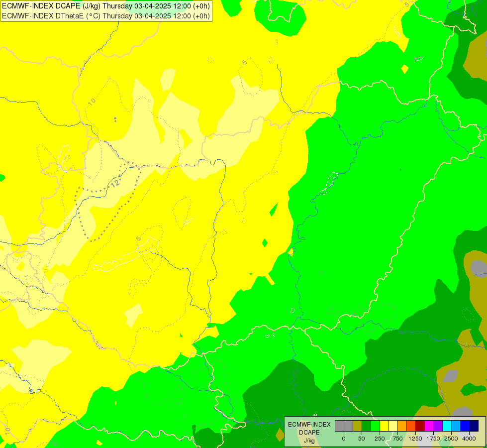The width and height of the screenshot is (487, 448).
Task: Click the dark red legend swatch
Action: 420,426
